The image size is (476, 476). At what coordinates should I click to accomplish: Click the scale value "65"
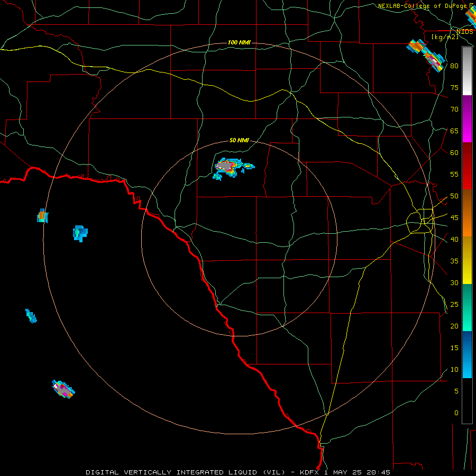click(x=454, y=131)
